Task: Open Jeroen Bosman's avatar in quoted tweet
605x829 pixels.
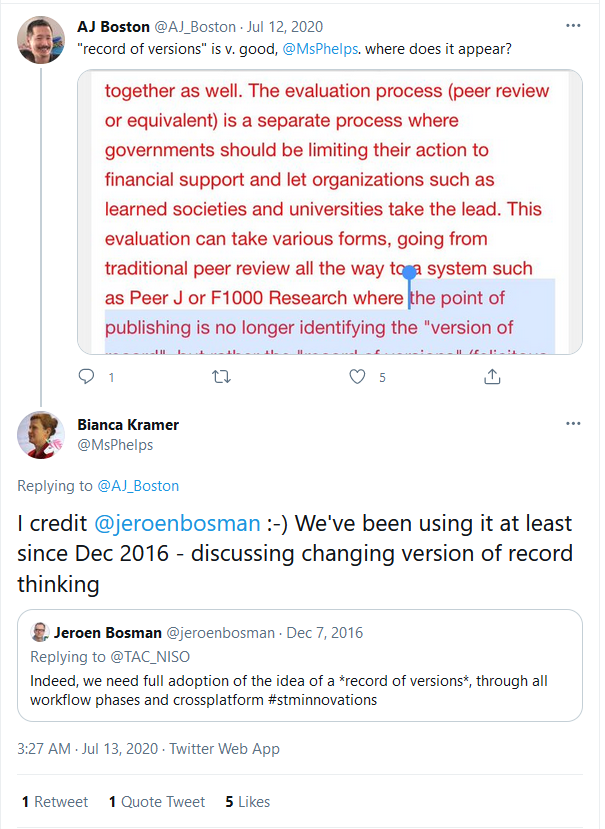Action: pyautogui.click(x=40, y=632)
